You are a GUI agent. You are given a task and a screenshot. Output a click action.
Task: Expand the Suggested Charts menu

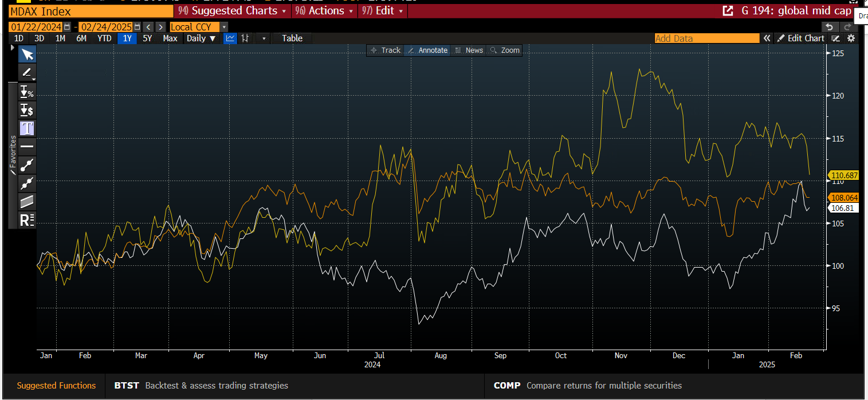tap(235, 11)
